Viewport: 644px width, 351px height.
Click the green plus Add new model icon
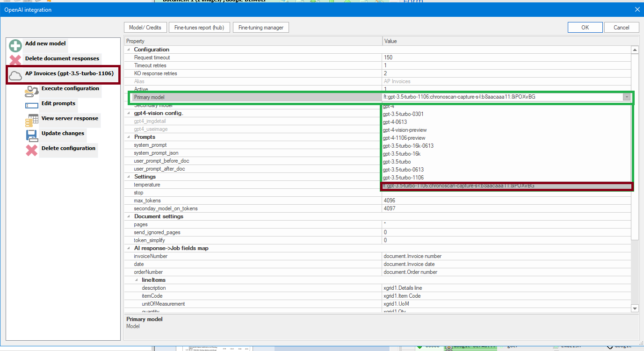tap(15, 45)
